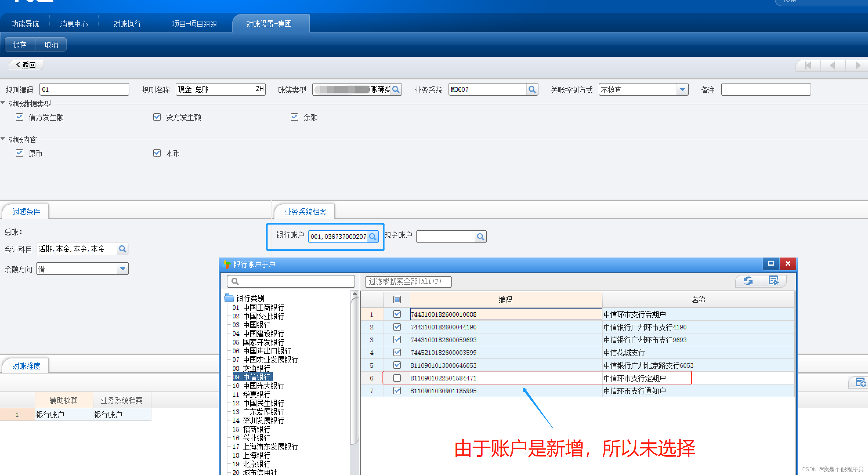Screen dimensions: 868x475
Task: Click the refresh icon in 银行账户子户 dialog
Action: (x=748, y=281)
